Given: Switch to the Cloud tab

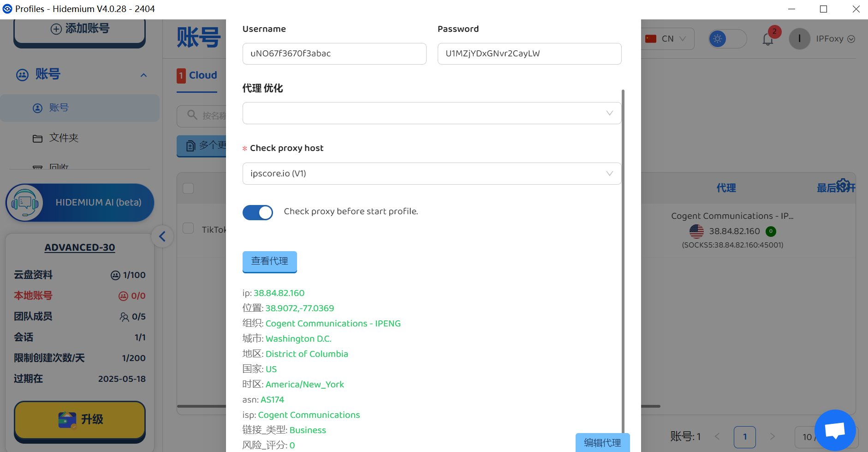Looking at the screenshot, I should [x=197, y=75].
